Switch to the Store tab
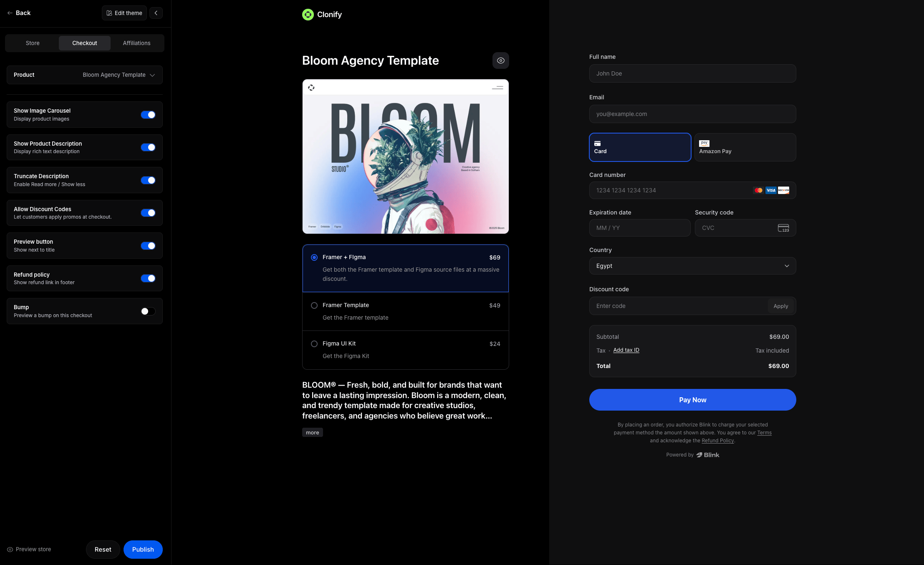This screenshot has height=565, width=924. point(33,43)
